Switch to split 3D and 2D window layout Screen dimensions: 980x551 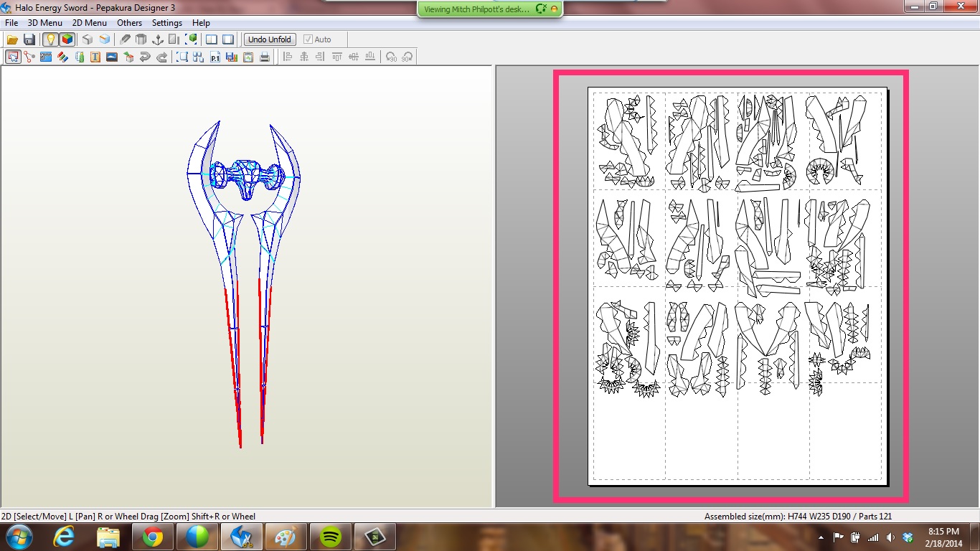[x=212, y=39]
